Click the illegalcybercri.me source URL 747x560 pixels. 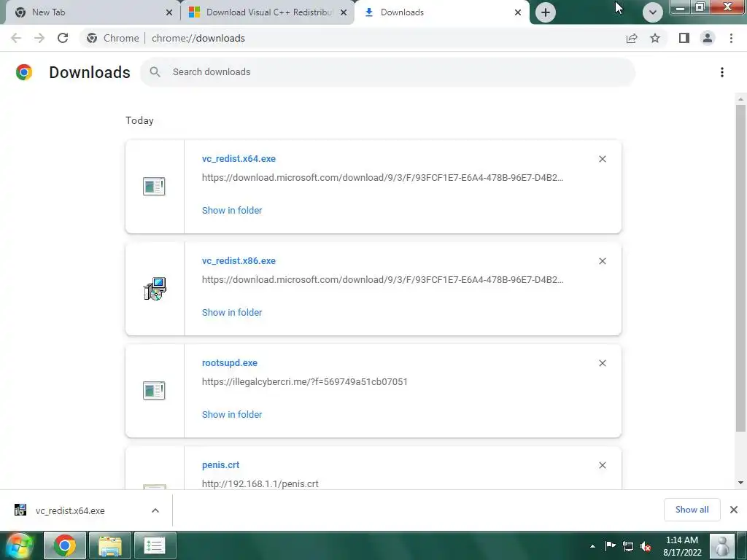[x=305, y=382]
